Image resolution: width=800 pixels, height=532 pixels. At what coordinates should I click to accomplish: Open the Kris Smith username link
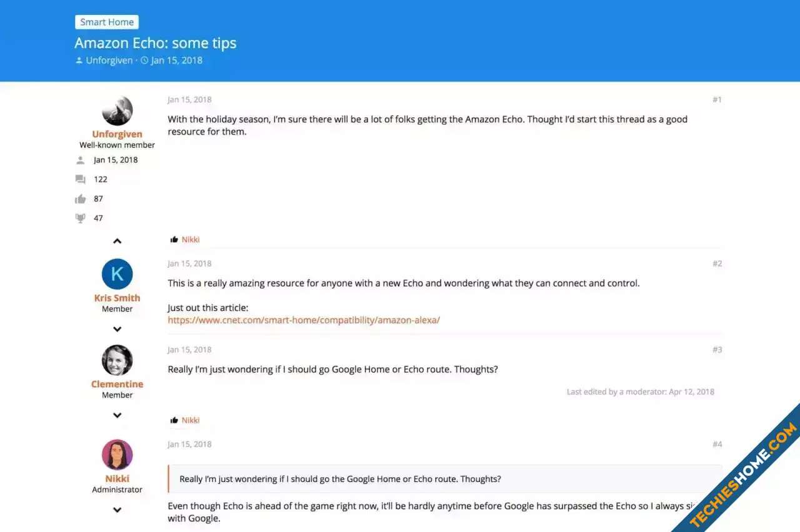point(117,298)
